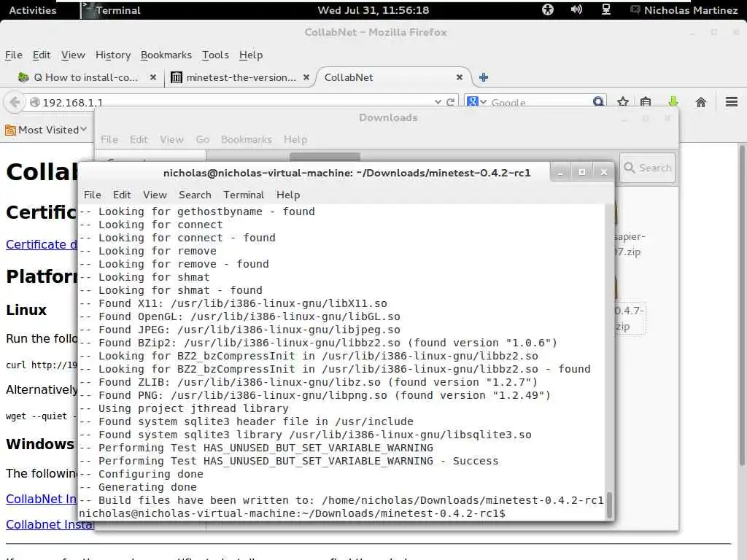The width and height of the screenshot is (747, 560).
Task: Maximize the terminal window
Action: coord(581,172)
